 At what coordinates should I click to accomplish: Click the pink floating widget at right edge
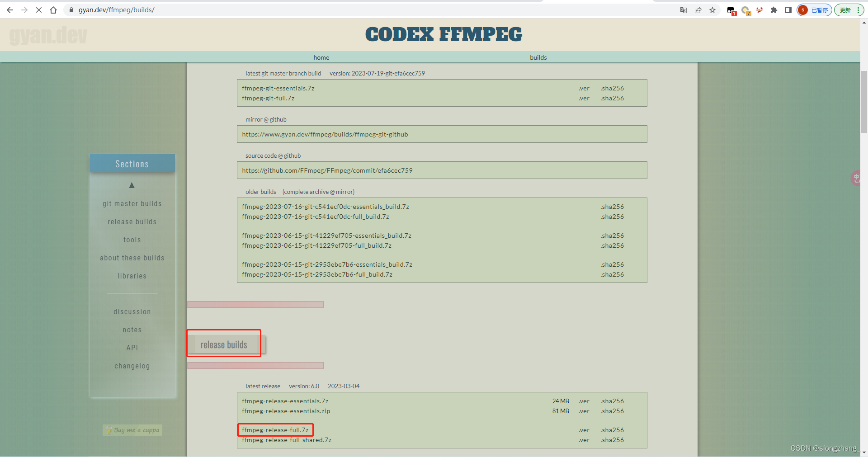click(x=855, y=178)
